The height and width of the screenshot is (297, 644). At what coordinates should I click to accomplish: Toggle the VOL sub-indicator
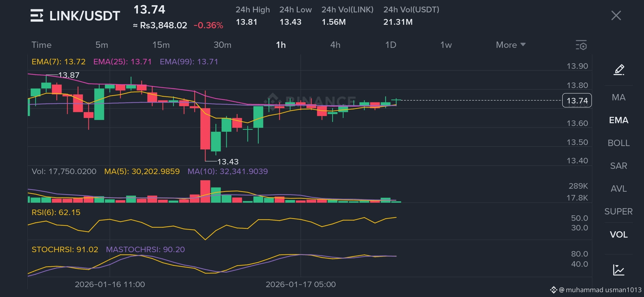(x=619, y=235)
